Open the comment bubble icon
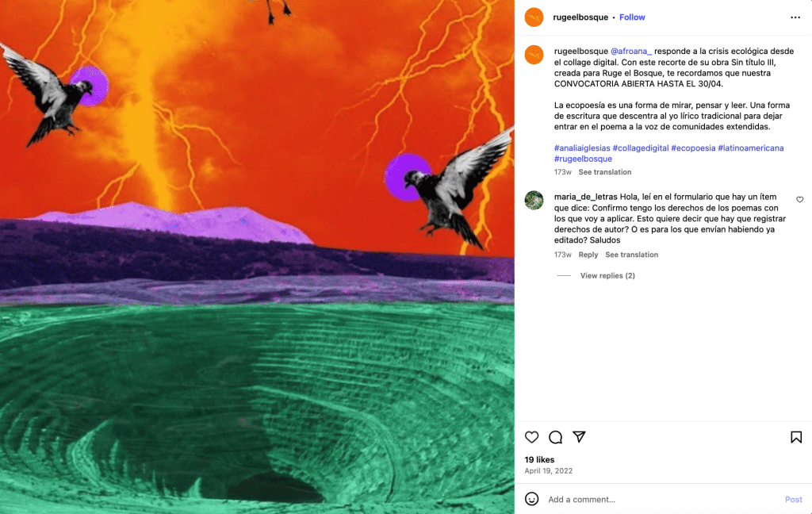The image size is (812, 514). click(x=556, y=437)
